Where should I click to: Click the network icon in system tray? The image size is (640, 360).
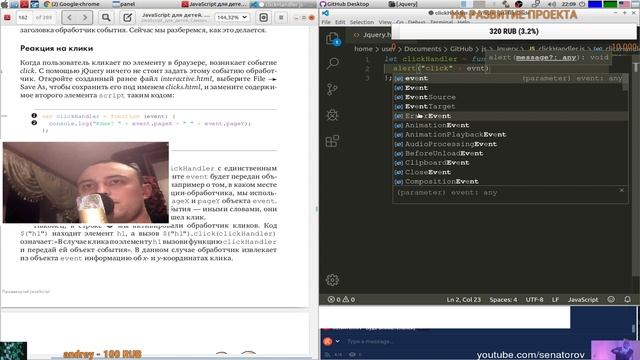536,4
